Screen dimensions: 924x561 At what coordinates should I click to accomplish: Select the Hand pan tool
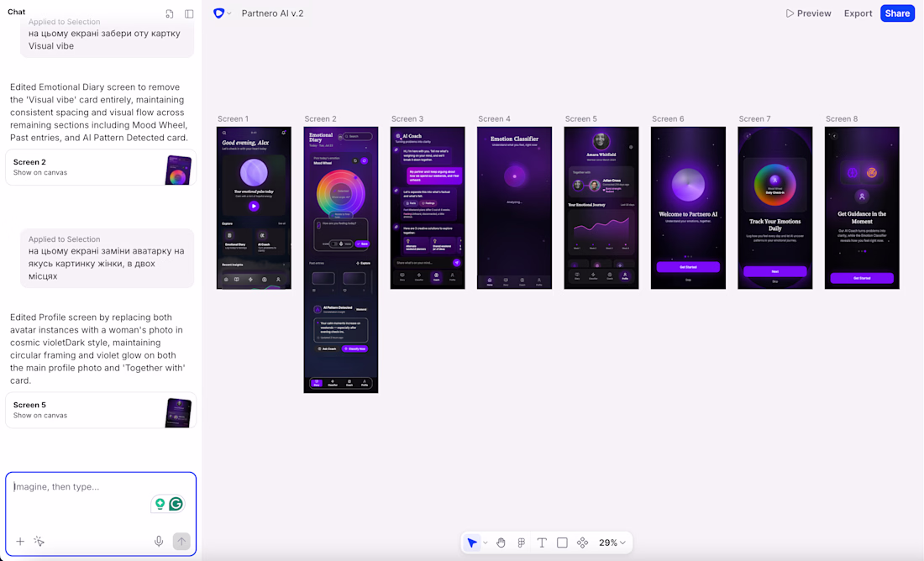pyautogui.click(x=501, y=543)
